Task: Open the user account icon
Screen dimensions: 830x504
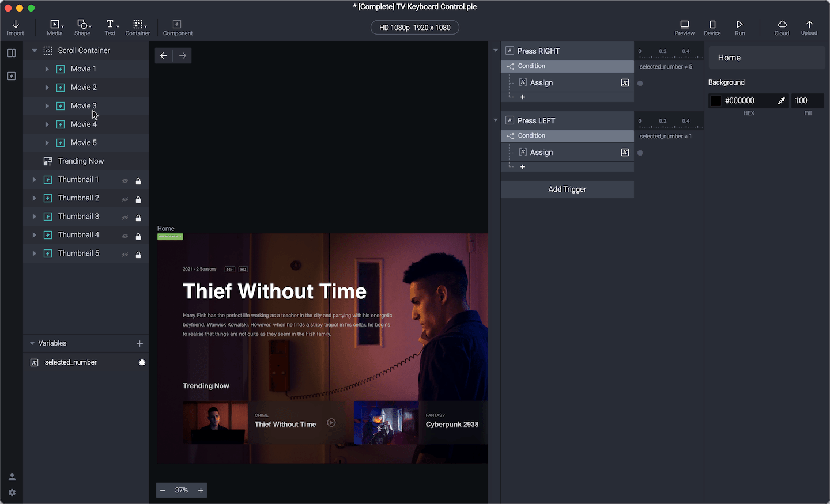Action: pos(12,477)
